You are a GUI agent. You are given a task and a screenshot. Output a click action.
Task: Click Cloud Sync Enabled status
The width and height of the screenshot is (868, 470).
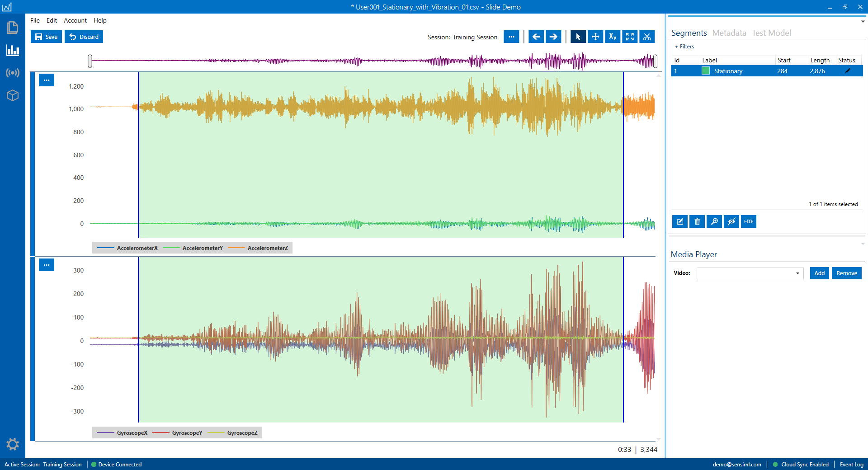(x=801, y=465)
